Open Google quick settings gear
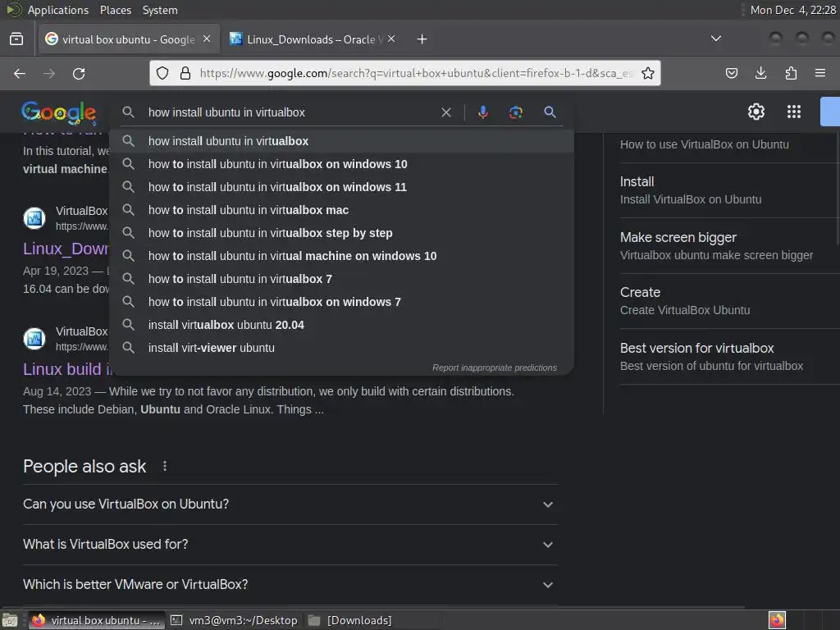The height and width of the screenshot is (630, 840). tap(756, 112)
